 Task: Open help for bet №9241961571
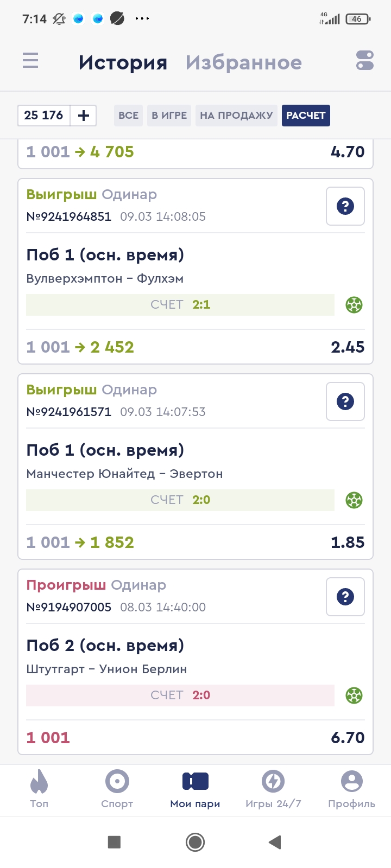[345, 401]
